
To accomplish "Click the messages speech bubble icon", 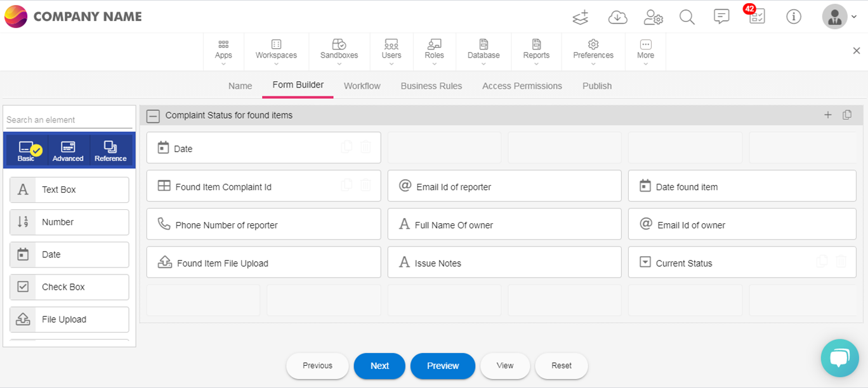I will 721,17.
